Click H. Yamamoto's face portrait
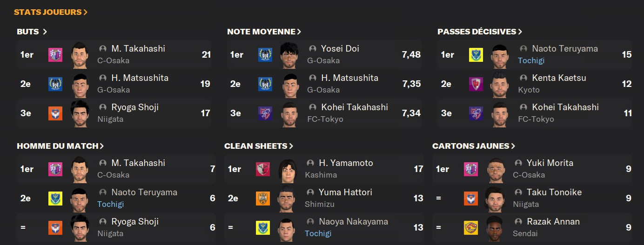Viewport: 644px width, 245px height. [x=288, y=169]
